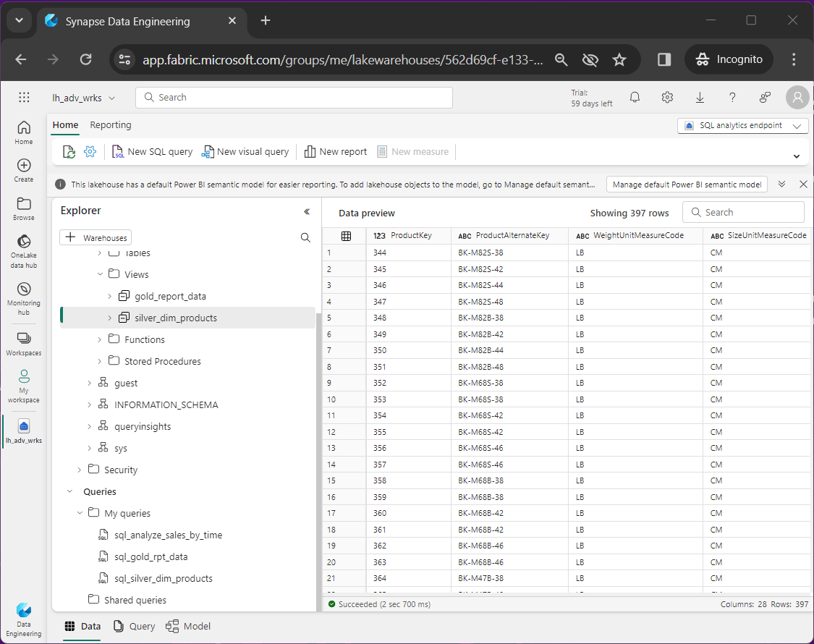Search in Explorer using magnifier icon
The height and width of the screenshot is (644, 814).
coord(305,237)
